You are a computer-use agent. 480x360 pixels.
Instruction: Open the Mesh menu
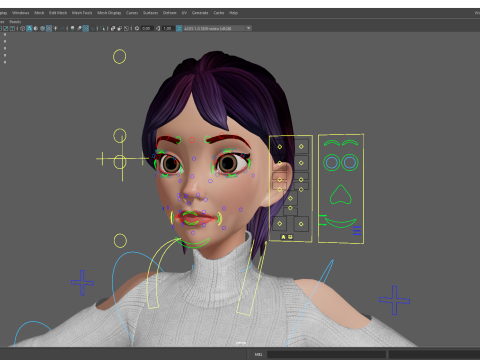(39, 13)
